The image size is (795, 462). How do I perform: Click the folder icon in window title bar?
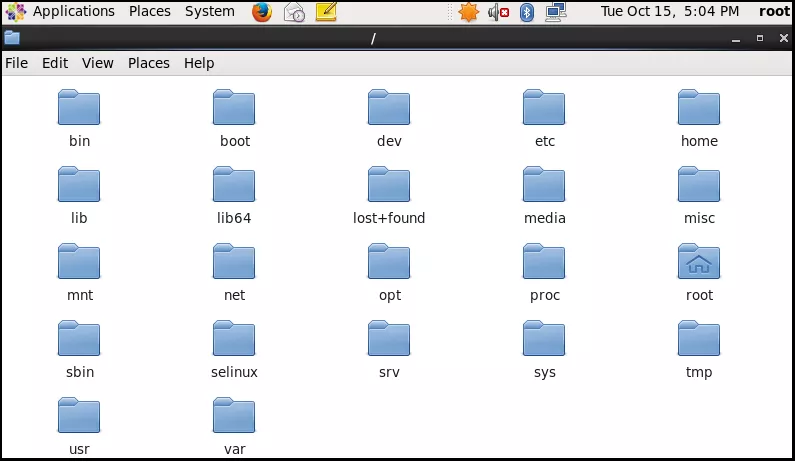tap(12, 38)
